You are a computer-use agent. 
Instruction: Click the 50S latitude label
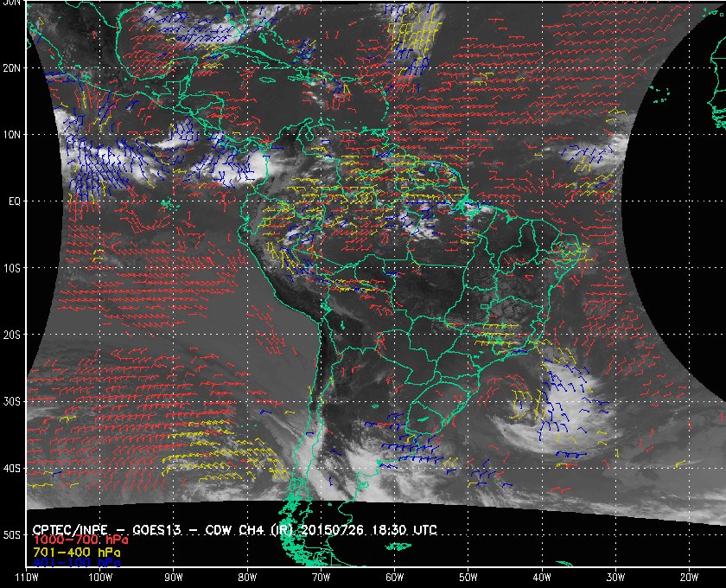[11, 534]
